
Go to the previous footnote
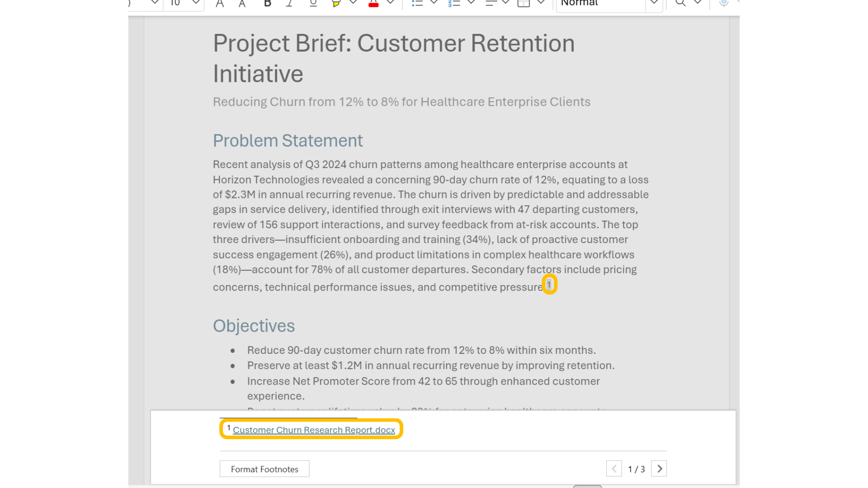click(x=614, y=469)
